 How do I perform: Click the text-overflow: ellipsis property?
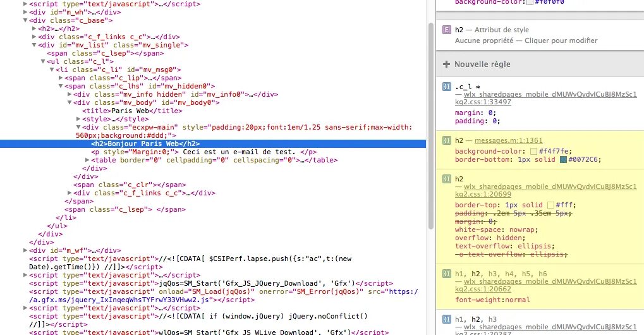click(x=505, y=247)
